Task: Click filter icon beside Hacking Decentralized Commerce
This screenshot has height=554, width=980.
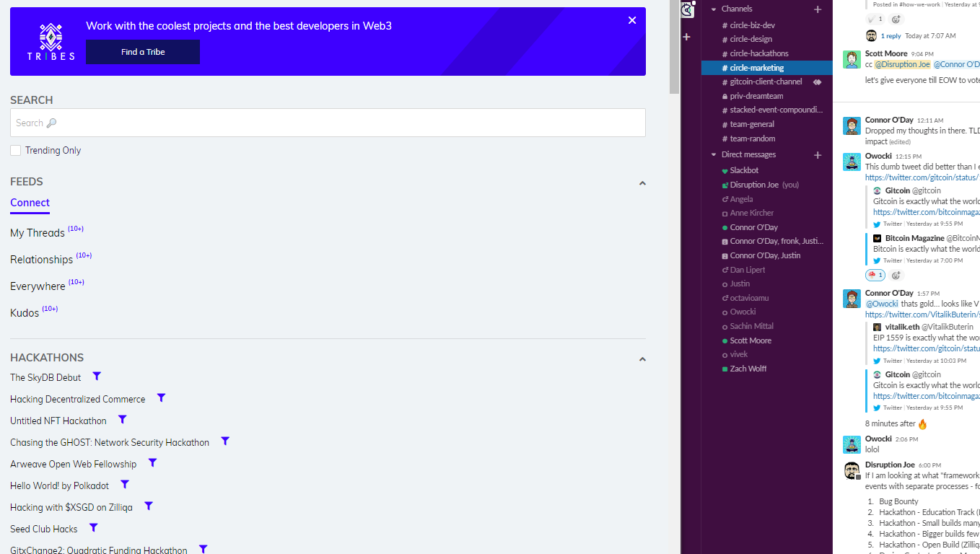Action: pyautogui.click(x=161, y=398)
